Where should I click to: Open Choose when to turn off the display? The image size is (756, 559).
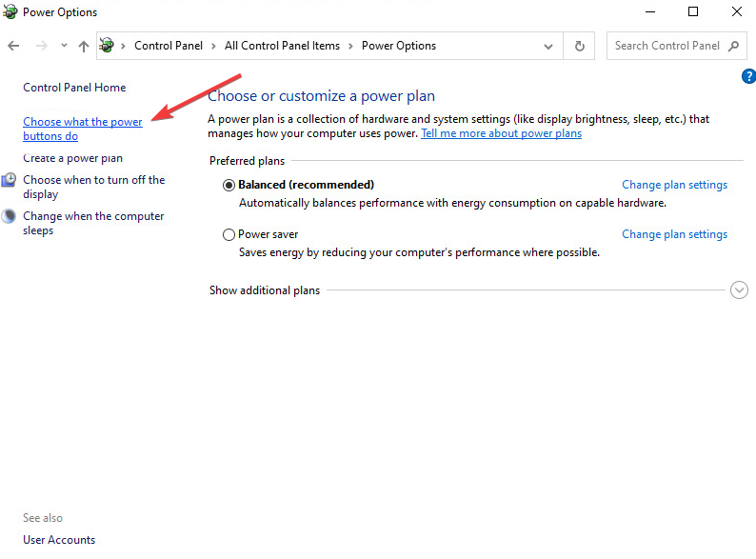(x=94, y=187)
